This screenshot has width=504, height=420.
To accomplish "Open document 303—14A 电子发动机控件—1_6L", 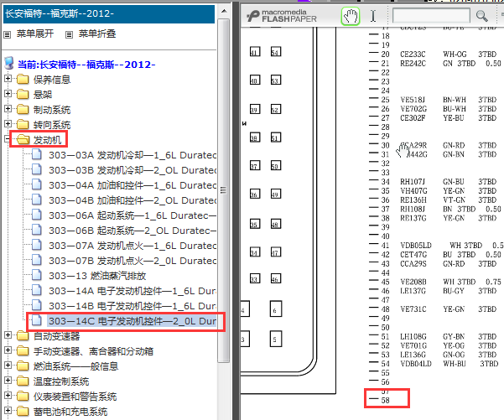I will [132, 291].
